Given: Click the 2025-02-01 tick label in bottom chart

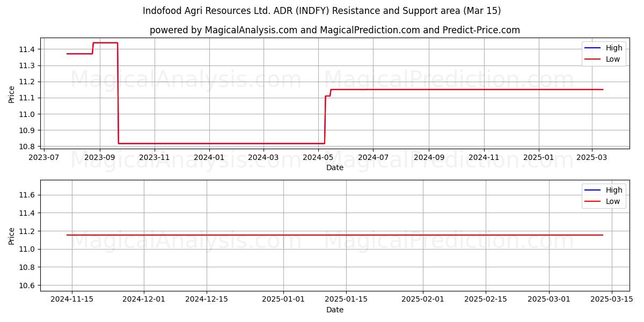Looking at the screenshot, I should pyautogui.click(x=423, y=299).
